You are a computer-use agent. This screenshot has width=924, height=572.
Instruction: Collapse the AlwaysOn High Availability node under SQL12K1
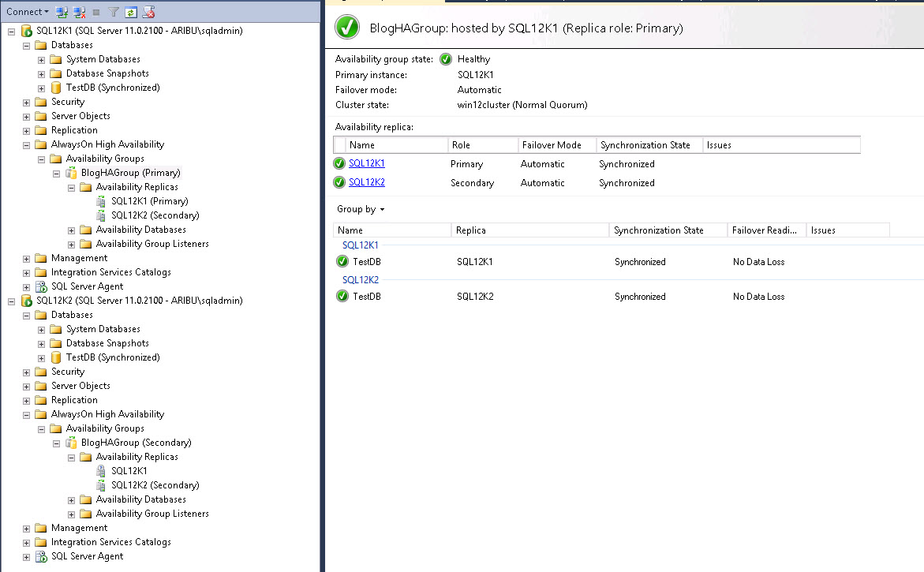click(x=26, y=144)
